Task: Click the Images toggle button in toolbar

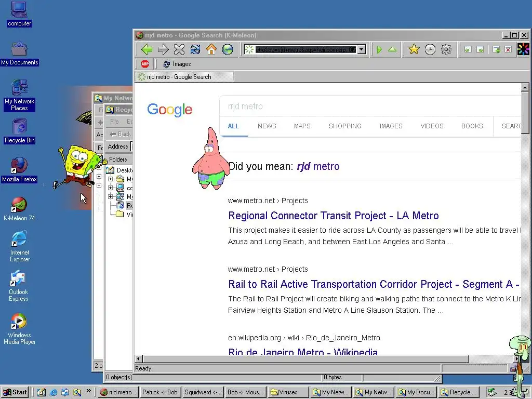Action: coord(177,64)
